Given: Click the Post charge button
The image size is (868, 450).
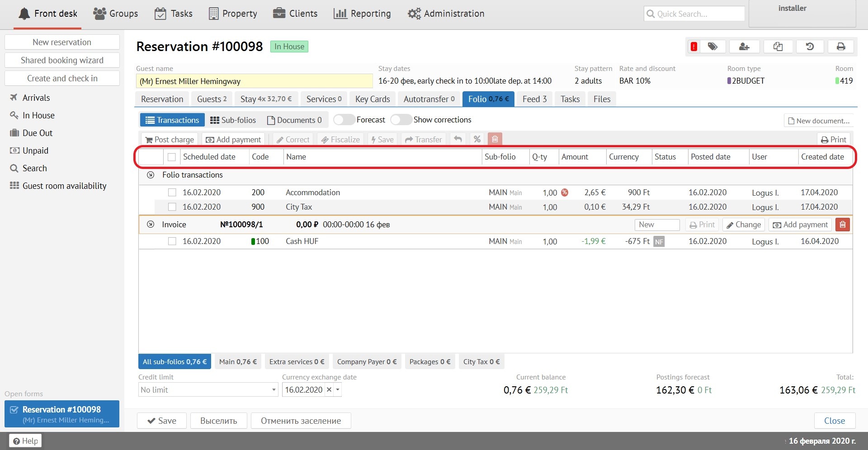Looking at the screenshot, I should [170, 140].
